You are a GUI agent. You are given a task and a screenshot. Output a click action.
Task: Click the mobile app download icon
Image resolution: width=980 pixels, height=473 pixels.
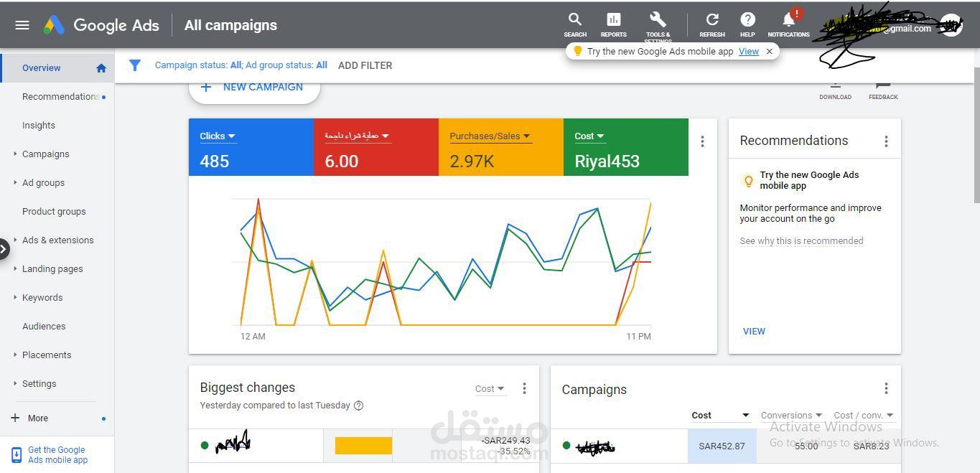click(x=17, y=455)
